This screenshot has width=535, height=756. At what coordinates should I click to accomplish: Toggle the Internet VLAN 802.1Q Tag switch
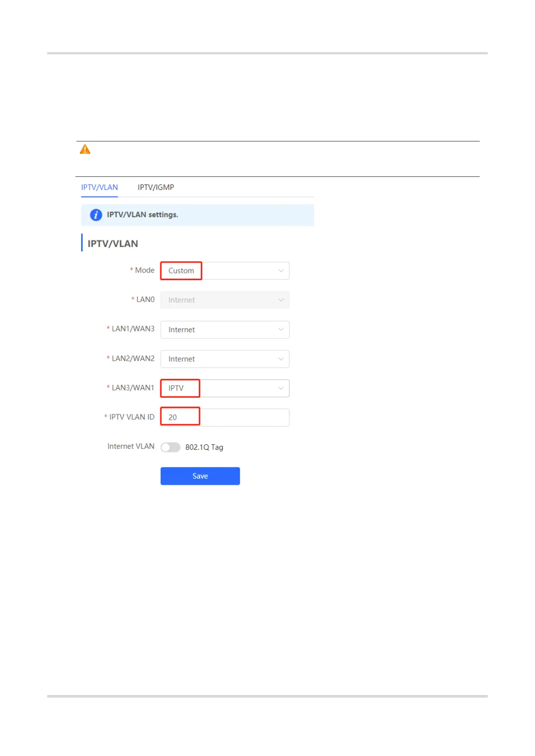click(x=170, y=447)
